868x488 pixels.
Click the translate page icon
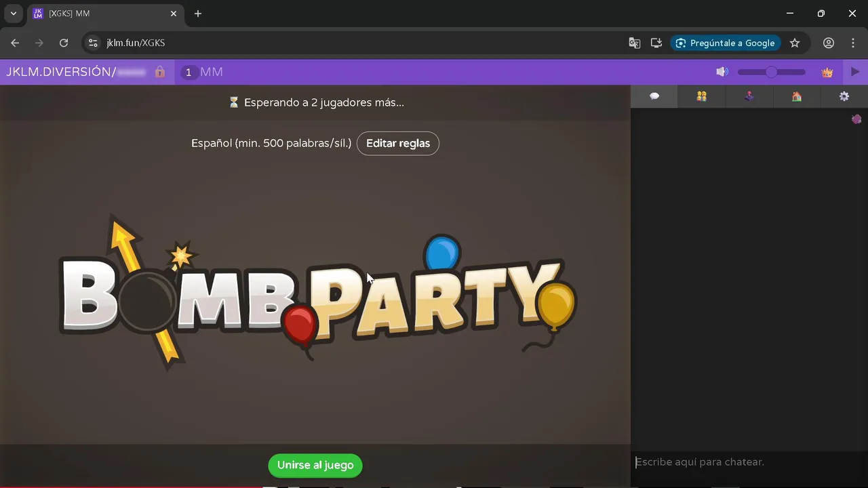(x=635, y=43)
